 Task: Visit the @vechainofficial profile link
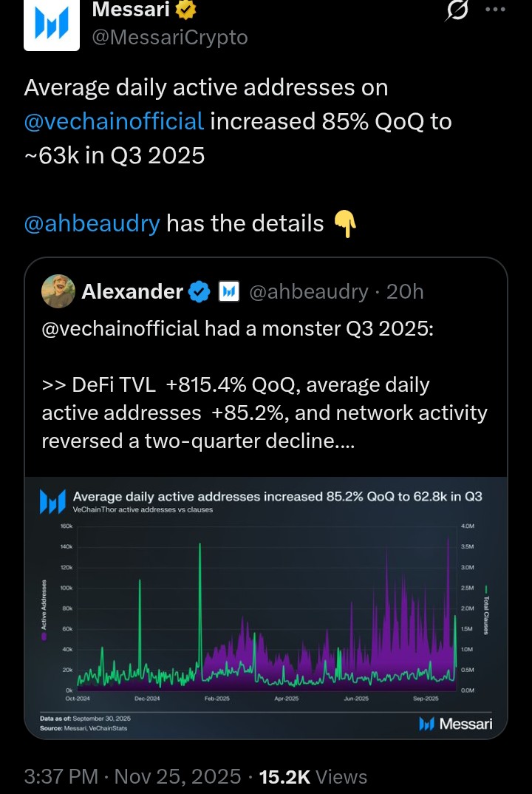point(115,121)
